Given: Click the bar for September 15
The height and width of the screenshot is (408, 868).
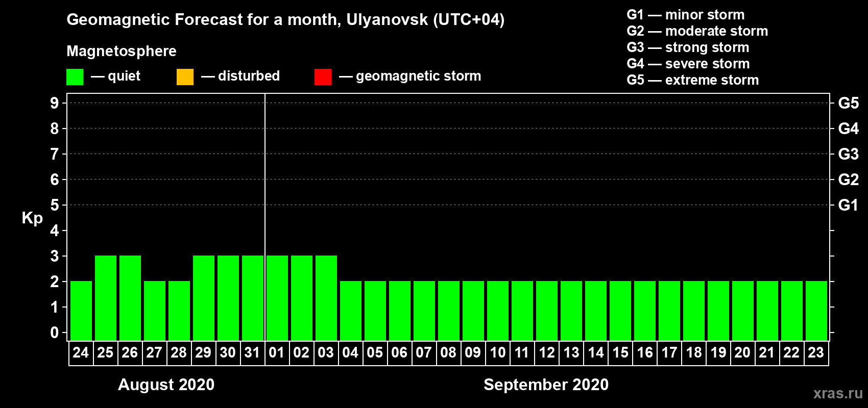Looking at the screenshot, I should (x=620, y=311).
